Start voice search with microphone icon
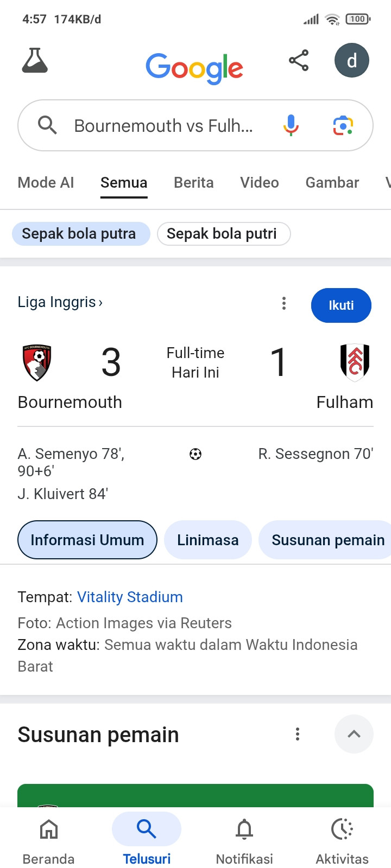Viewport: 391px width, 868px height. point(291,125)
